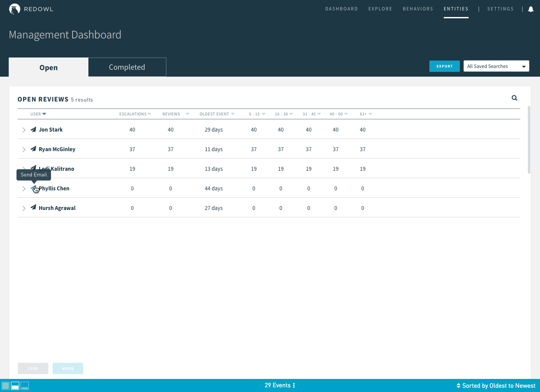540x392 pixels.
Task: Select the name Jon Stark
Action: click(x=51, y=130)
